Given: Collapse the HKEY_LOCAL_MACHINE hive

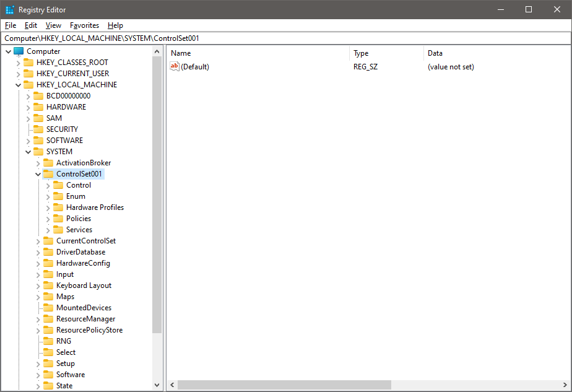Looking at the screenshot, I should pyautogui.click(x=18, y=85).
